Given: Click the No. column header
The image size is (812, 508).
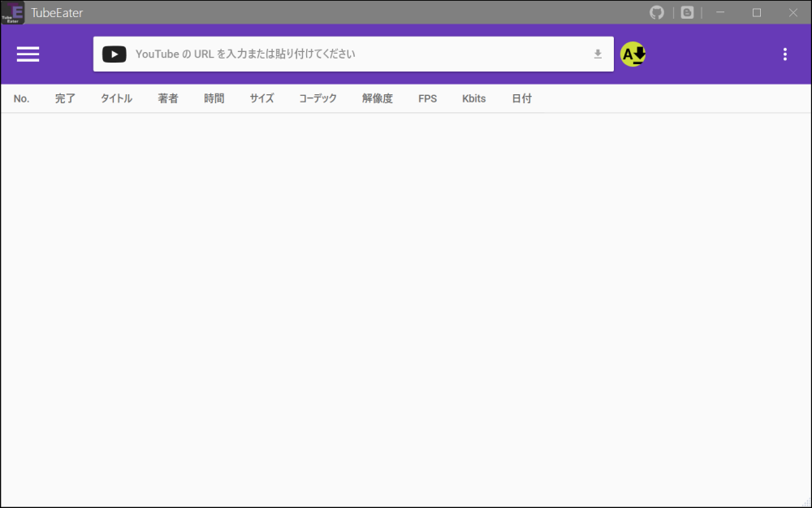Looking at the screenshot, I should [x=21, y=98].
